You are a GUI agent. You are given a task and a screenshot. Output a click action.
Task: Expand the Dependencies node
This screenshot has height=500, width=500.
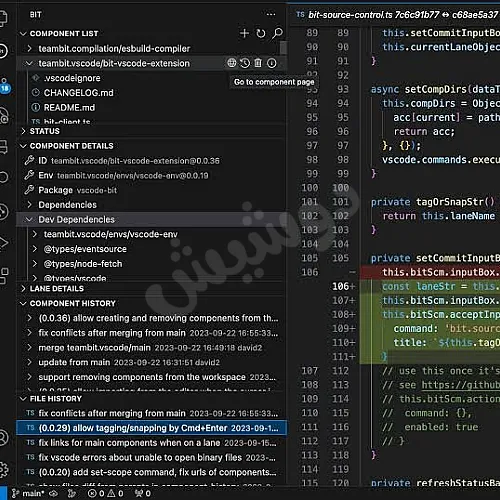pos(29,205)
